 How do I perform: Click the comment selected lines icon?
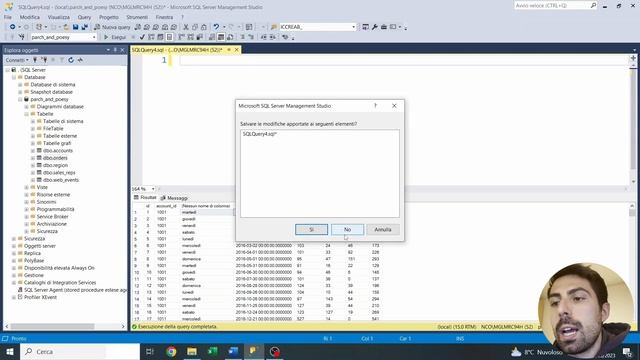[x=242, y=37]
